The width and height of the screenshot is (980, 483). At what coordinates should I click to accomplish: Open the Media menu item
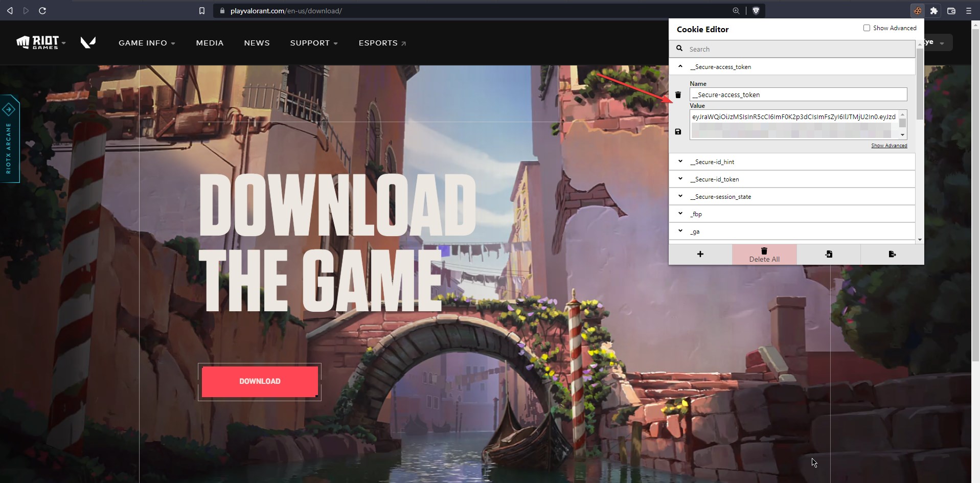[x=210, y=43]
